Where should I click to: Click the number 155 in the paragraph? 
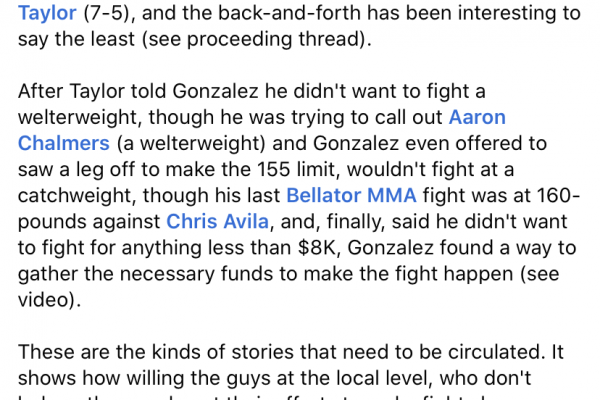point(273,169)
